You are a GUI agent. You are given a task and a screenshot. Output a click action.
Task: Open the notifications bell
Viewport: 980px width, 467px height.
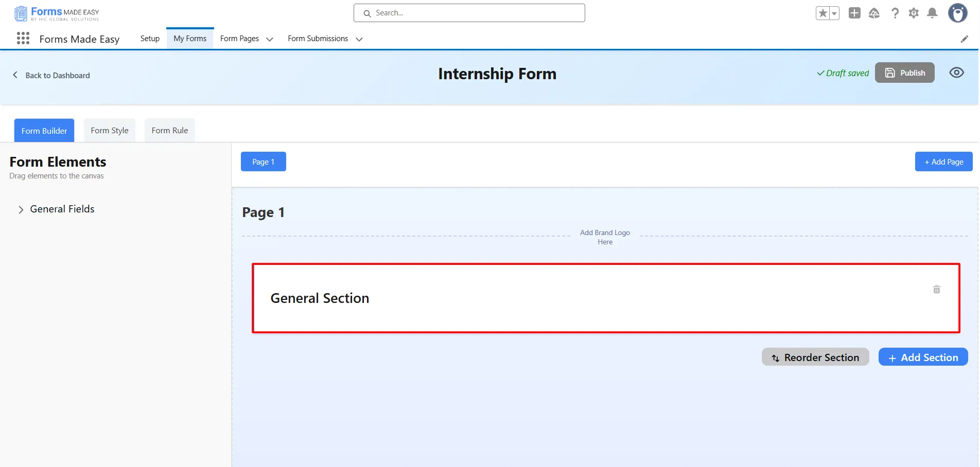(932, 13)
